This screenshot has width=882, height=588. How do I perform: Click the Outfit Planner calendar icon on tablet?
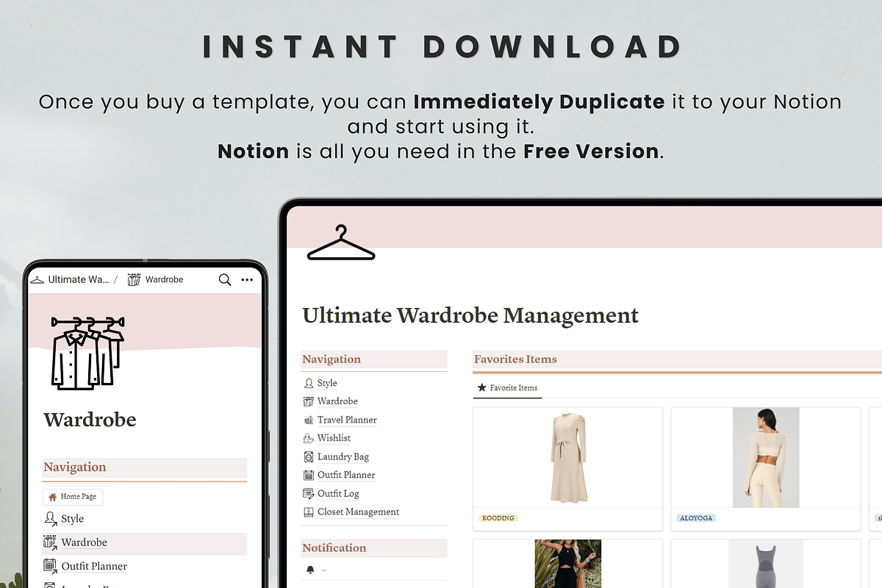(309, 475)
